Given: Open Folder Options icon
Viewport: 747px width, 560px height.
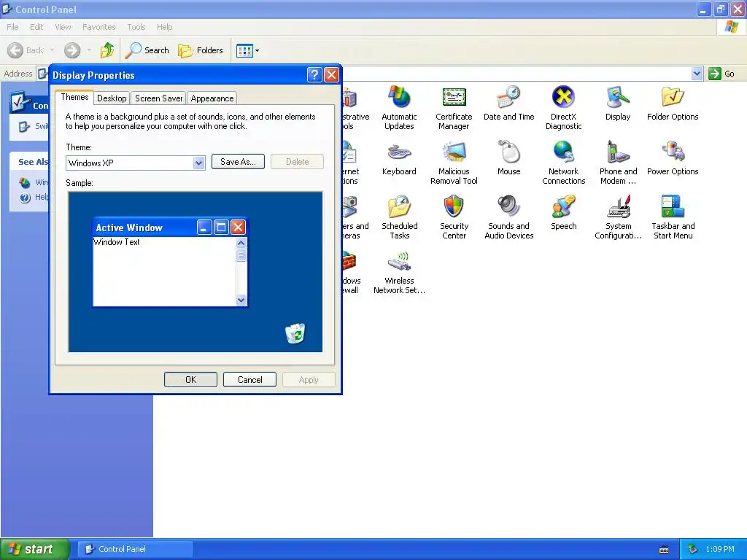Looking at the screenshot, I should click(673, 103).
